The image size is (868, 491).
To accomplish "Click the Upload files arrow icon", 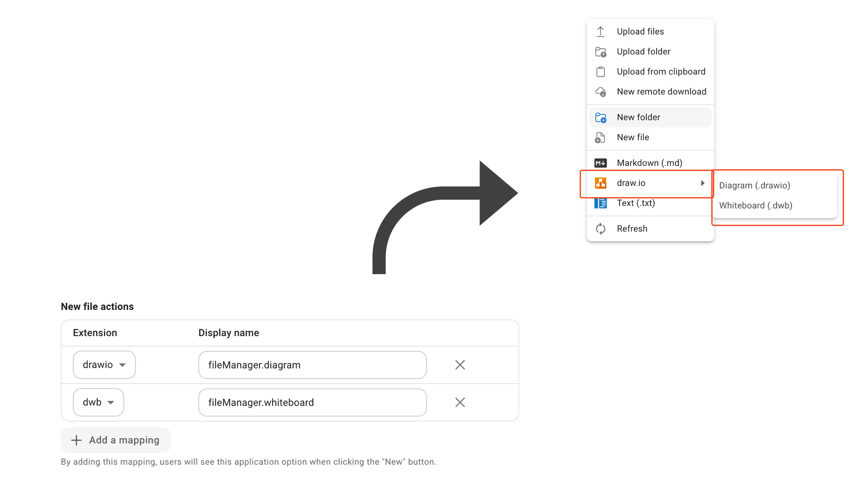I will pos(600,32).
